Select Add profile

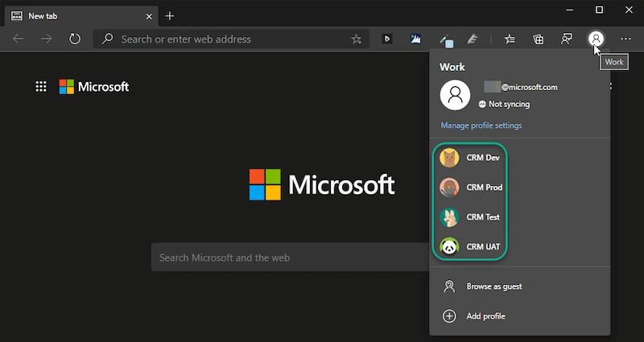tap(519, 316)
